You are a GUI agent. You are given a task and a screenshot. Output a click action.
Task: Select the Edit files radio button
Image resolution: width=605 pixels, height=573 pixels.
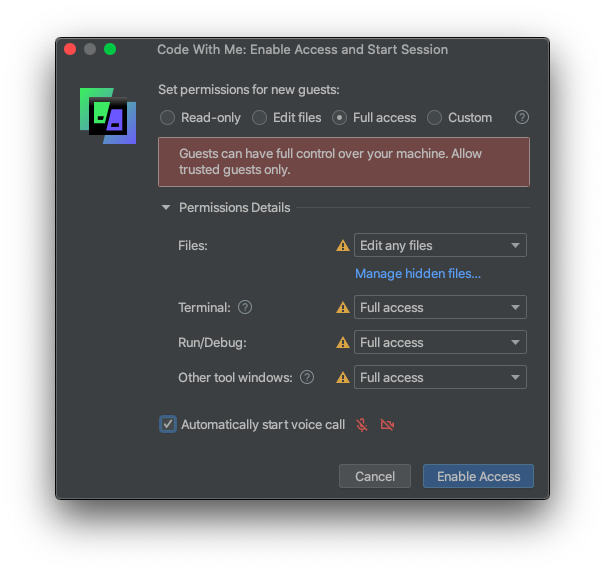coord(259,118)
